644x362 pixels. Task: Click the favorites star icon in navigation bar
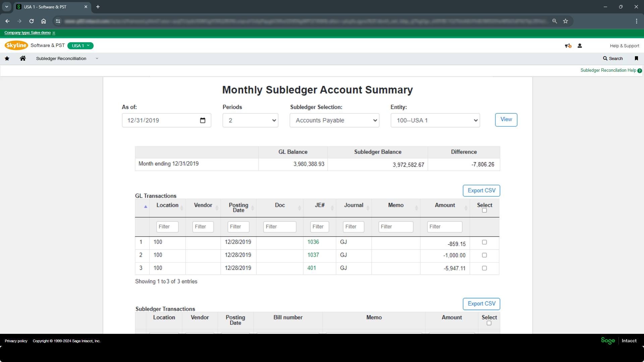(7, 59)
